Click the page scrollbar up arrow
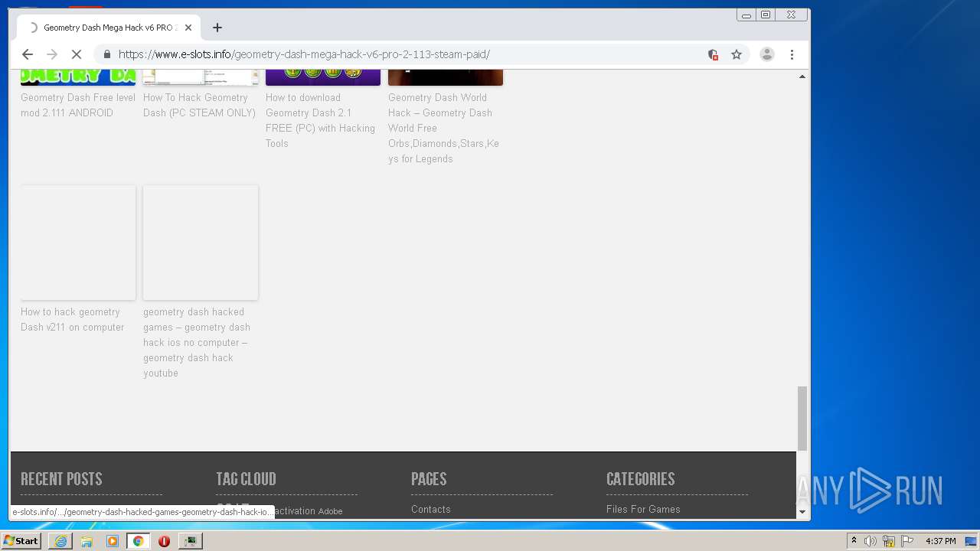 pyautogui.click(x=802, y=77)
